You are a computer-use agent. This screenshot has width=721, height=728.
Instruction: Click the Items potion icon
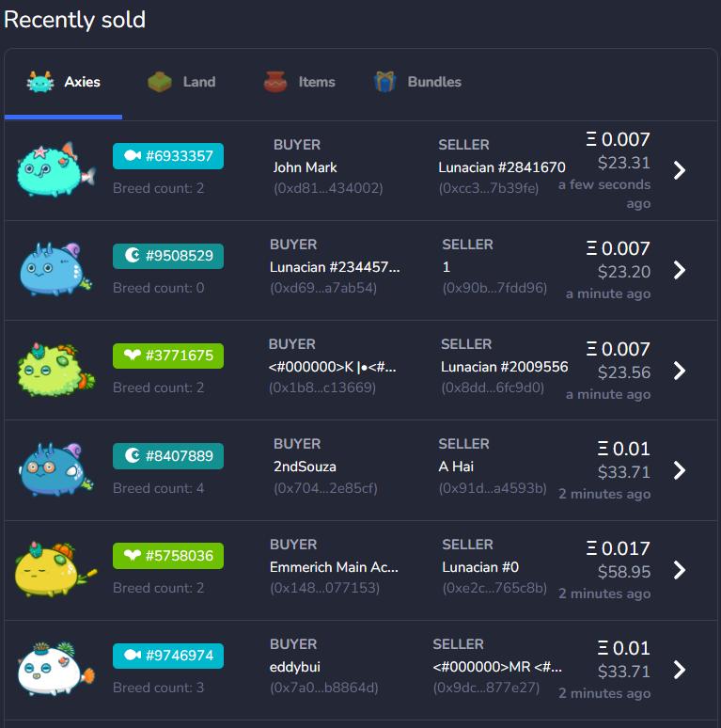click(275, 82)
